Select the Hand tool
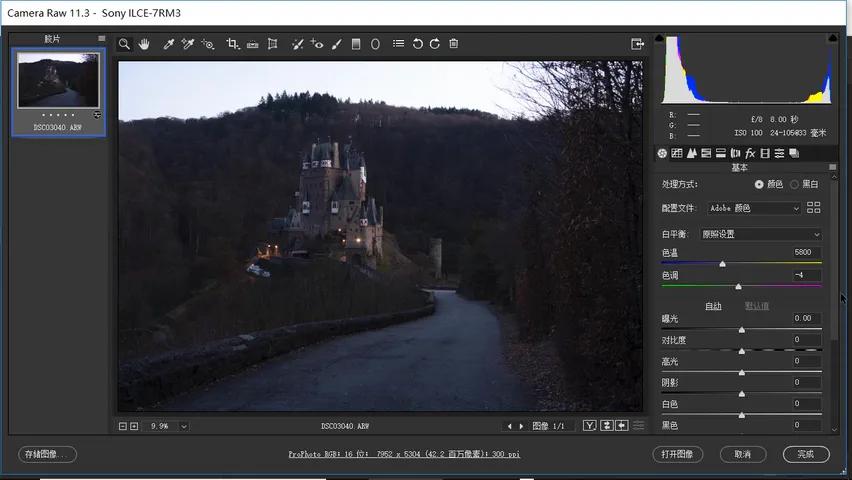 (143, 44)
